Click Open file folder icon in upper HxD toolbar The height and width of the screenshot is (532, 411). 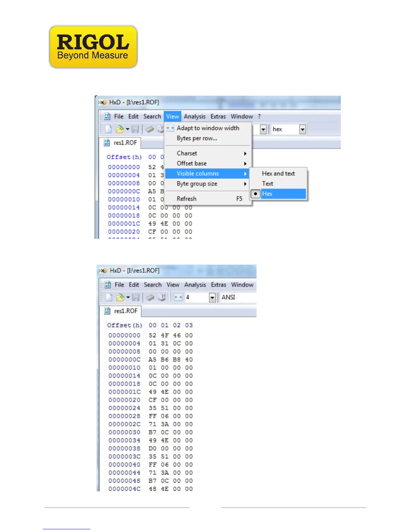click(120, 129)
